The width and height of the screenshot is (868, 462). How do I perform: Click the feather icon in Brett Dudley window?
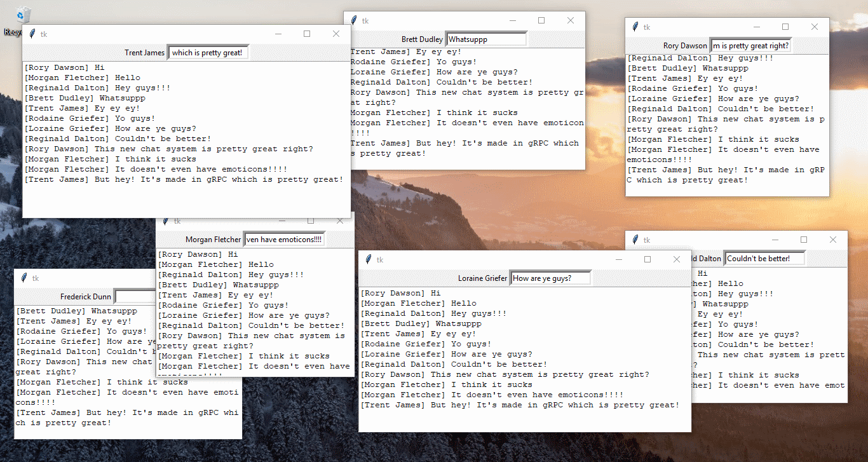click(354, 20)
